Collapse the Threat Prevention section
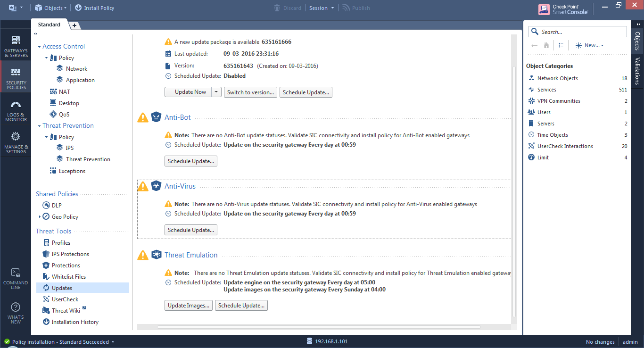644x348 pixels. (x=40, y=126)
